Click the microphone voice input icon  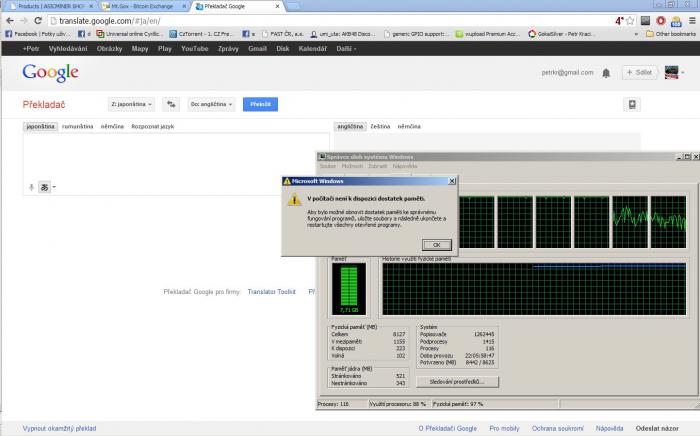31,187
